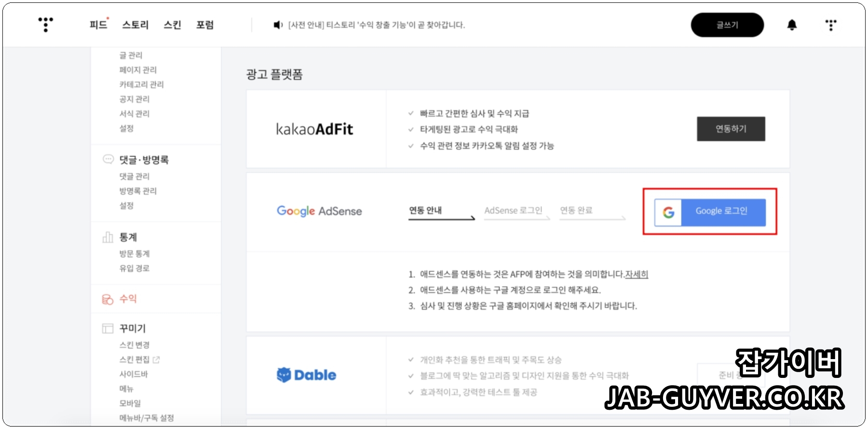The height and width of the screenshot is (429, 868).
Task: Open the 피드 menu
Action: coord(99,25)
